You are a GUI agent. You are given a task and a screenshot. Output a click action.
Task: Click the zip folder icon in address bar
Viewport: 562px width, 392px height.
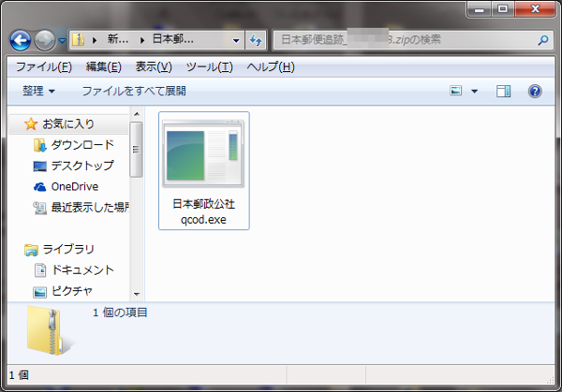tap(78, 39)
